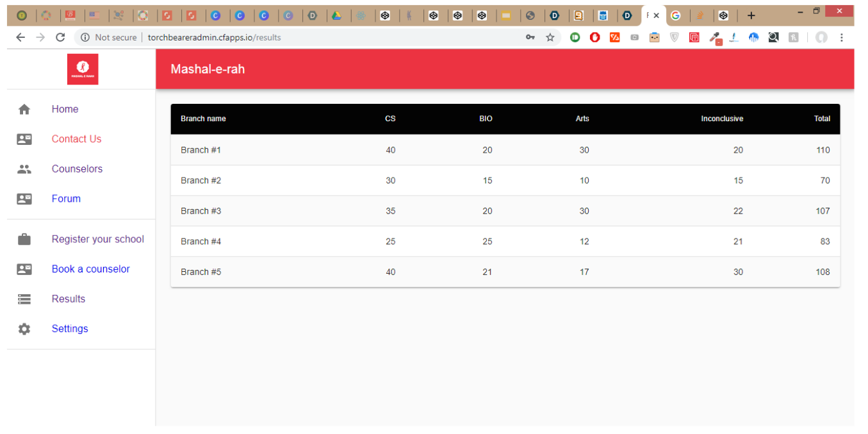Screen dimensions: 868x434
Task: Click the grey shield extension icon
Action: 675,37
